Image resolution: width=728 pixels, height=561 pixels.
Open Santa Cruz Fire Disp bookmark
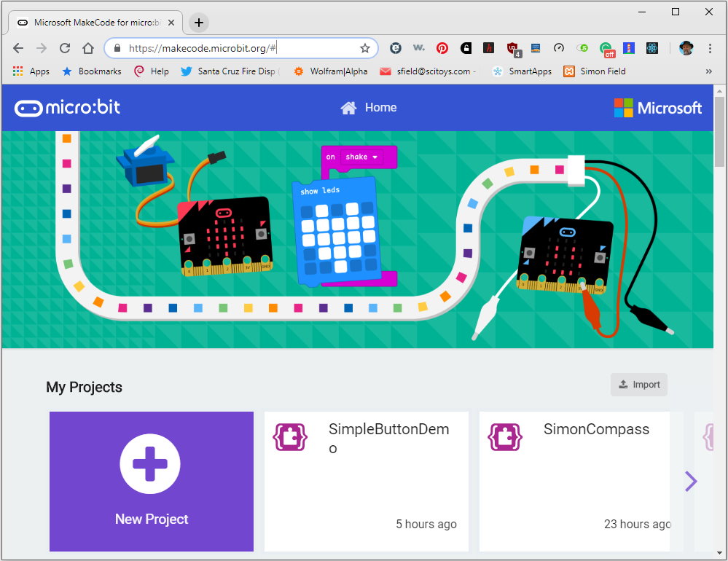230,71
